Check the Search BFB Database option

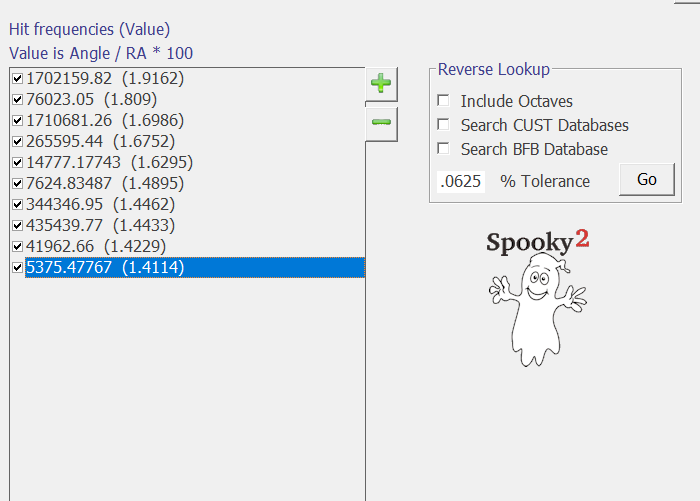pos(443,149)
